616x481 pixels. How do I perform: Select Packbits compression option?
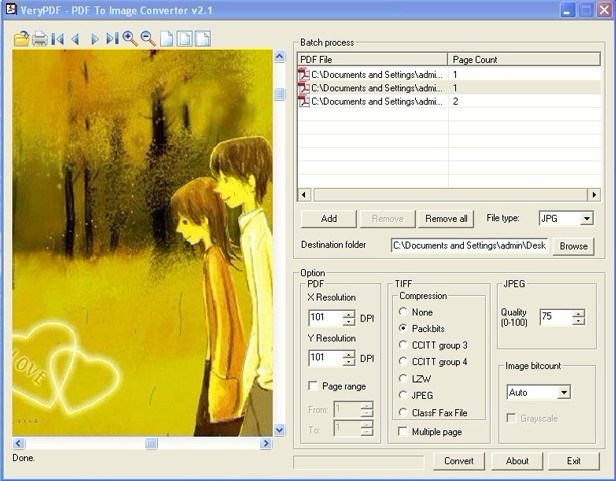[403, 329]
